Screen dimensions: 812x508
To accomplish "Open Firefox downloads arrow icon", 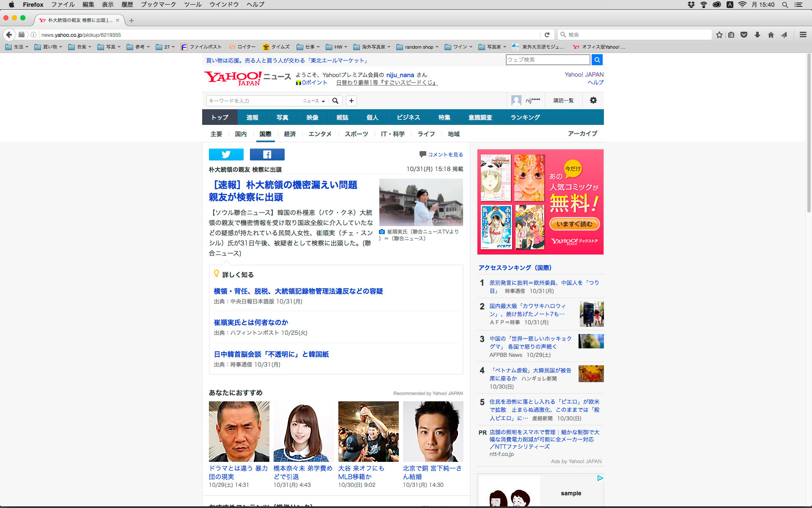I will 757,35.
